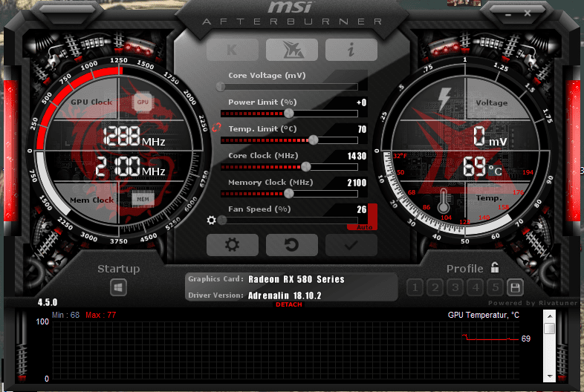
Task: Click the 2100 MHz memory clock readout
Action: (130, 166)
